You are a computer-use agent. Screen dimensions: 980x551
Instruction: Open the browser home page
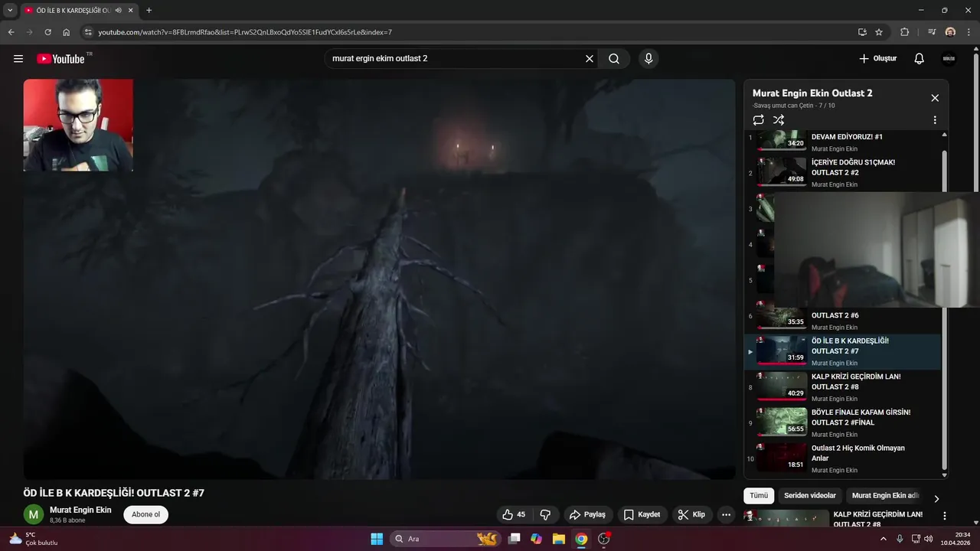pyautogui.click(x=67, y=32)
